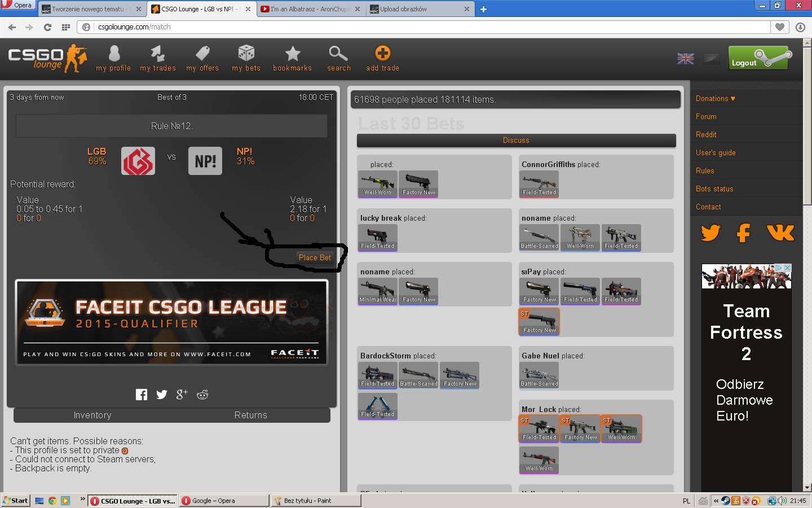Open the orange VK sidebar icon
This screenshot has height=508, width=812.
(x=780, y=233)
